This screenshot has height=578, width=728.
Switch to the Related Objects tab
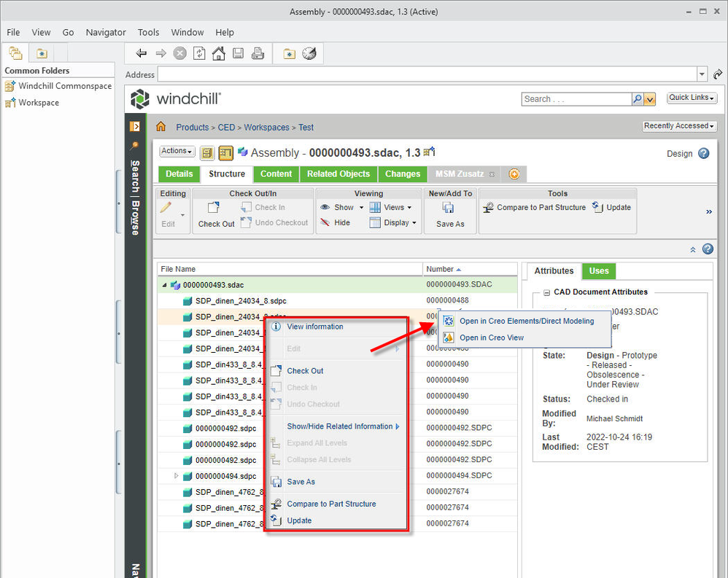(338, 174)
